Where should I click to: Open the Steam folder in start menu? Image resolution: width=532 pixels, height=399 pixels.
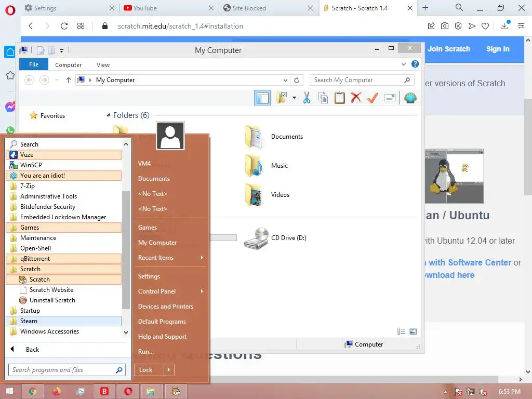coord(63,321)
